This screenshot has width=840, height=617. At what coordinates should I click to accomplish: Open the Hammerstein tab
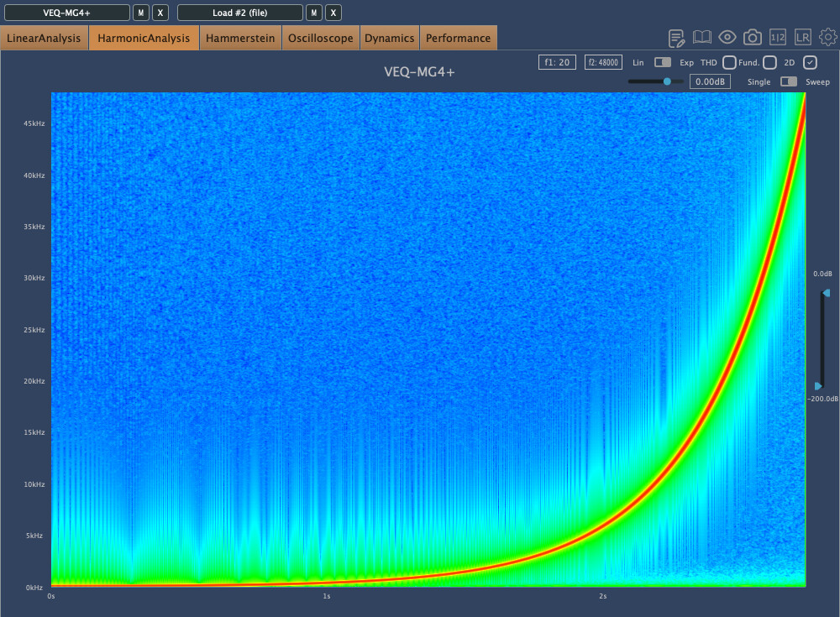point(240,38)
